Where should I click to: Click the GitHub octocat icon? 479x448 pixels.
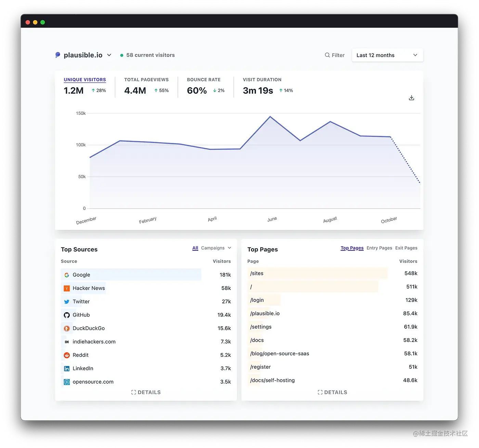(67, 315)
